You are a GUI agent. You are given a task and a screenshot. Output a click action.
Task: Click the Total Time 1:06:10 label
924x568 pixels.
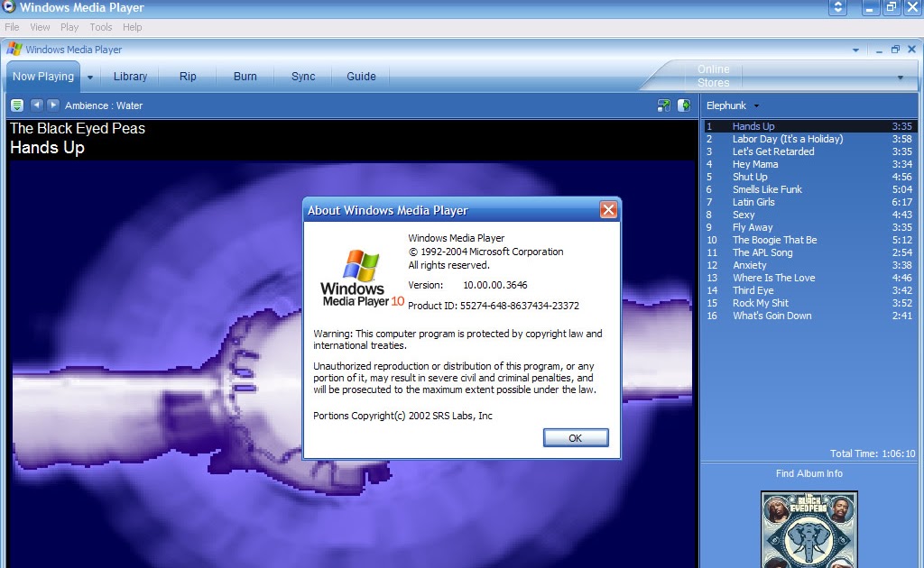pyautogui.click(x=873, y=453)
